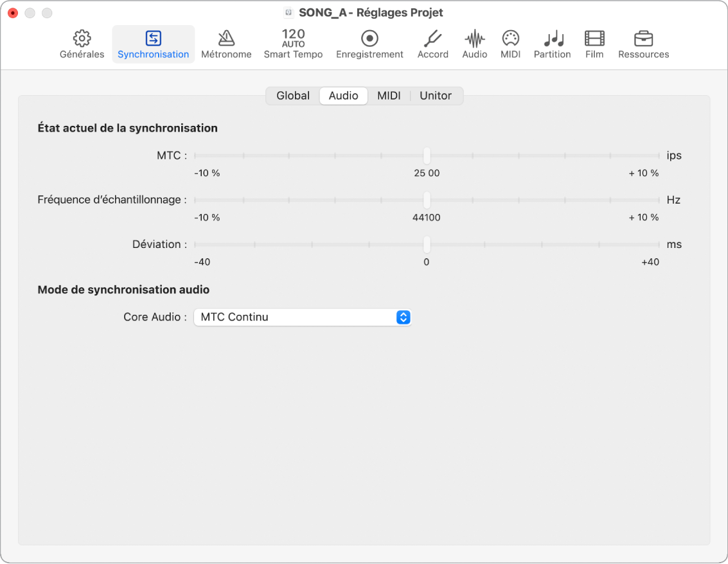The height and width of the screenshot is (564, 728).
Task: Expand the Core Audio MTC Continu dropdown
Action: pos(403,317)
